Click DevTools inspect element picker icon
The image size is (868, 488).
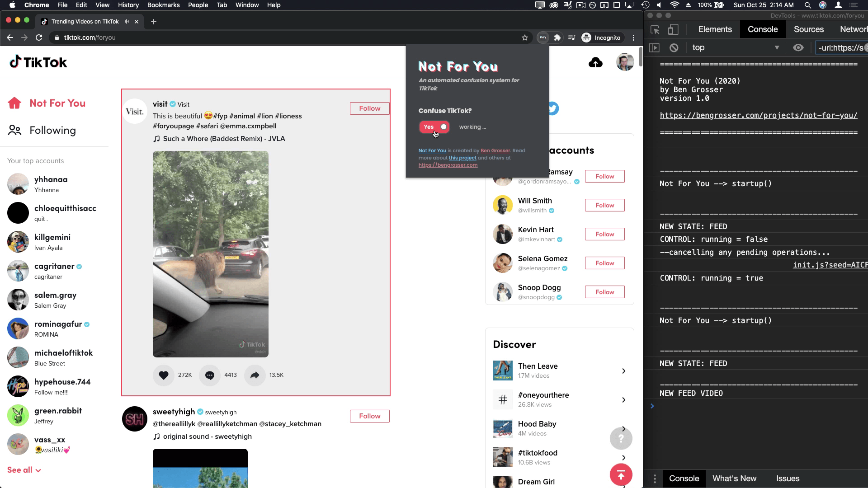click(655, 29)
